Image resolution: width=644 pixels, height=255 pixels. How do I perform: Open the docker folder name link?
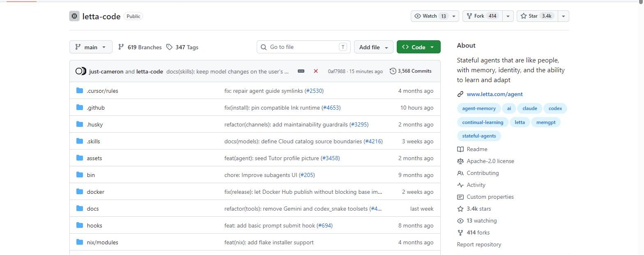[96, 192]
